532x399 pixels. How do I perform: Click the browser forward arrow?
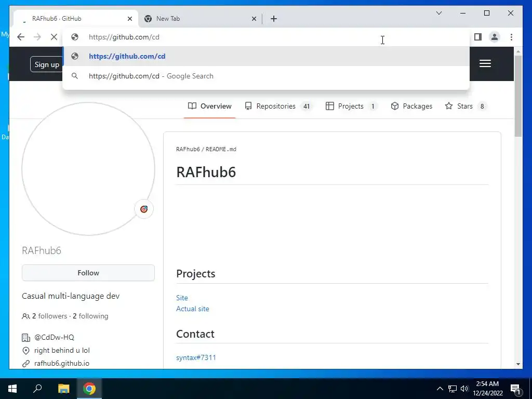click(x=37, y=37)
